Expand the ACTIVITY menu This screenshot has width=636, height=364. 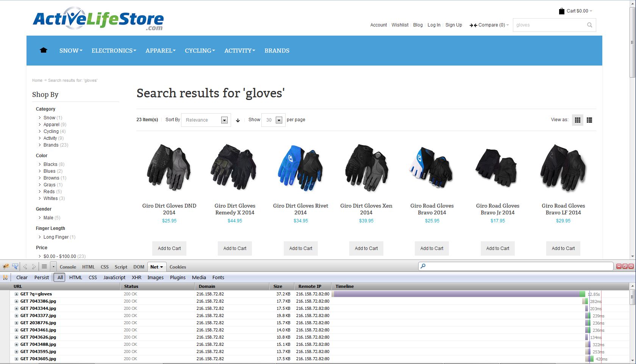240,50
